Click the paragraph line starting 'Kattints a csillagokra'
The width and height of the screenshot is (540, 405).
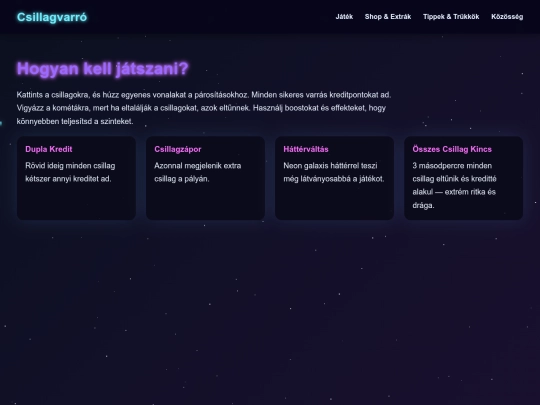204,95
